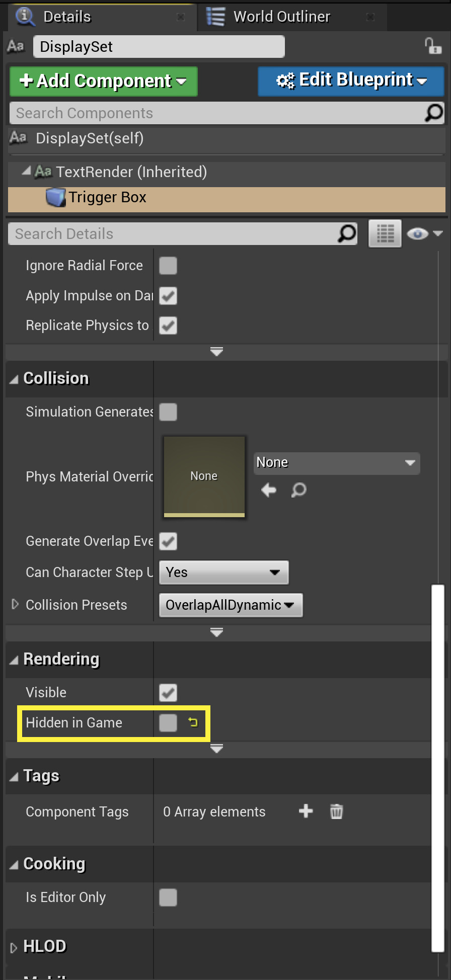Click the magnifier icon in Search Details
The height and width of the screenshot is (980, 451).
pos(347,233)
